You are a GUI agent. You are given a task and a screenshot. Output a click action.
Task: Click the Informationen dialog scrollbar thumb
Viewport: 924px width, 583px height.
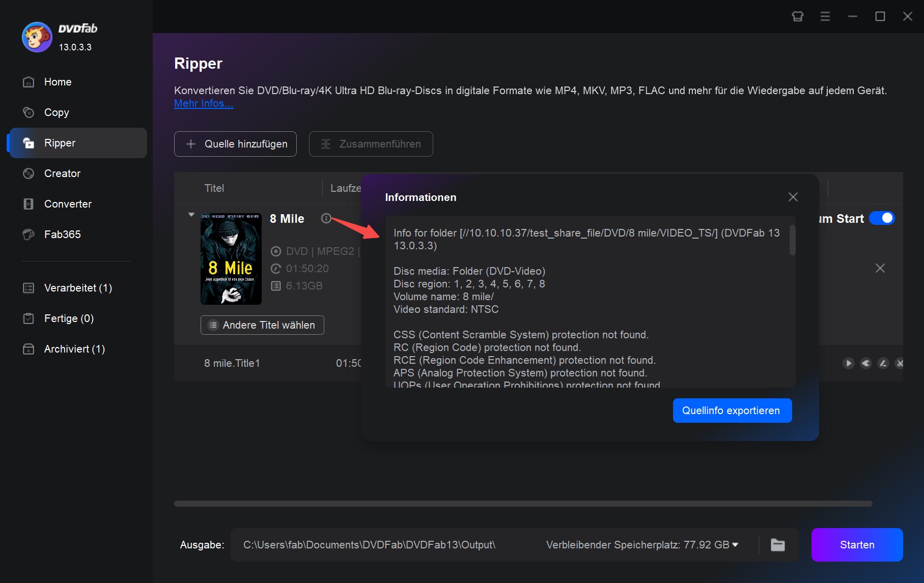(x=792, y=240)
